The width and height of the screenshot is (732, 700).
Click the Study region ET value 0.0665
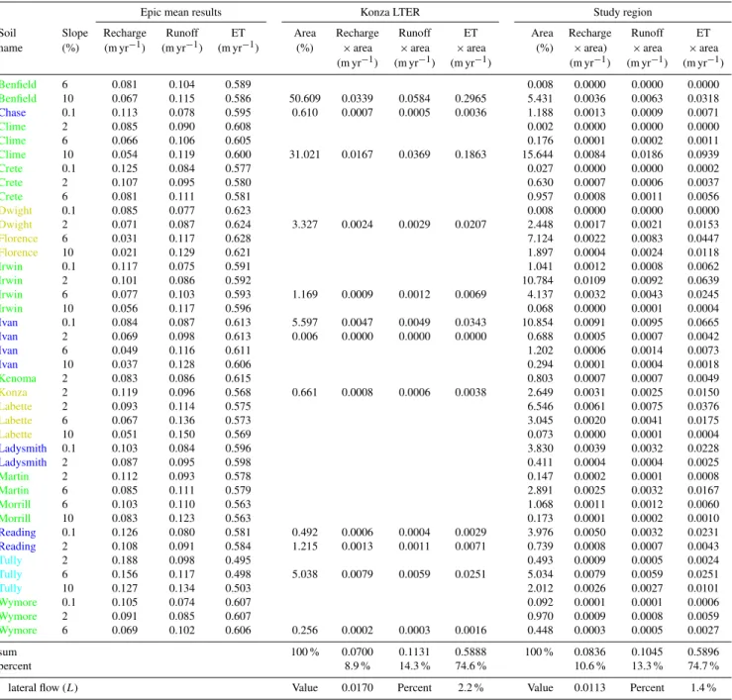[703, 323]
